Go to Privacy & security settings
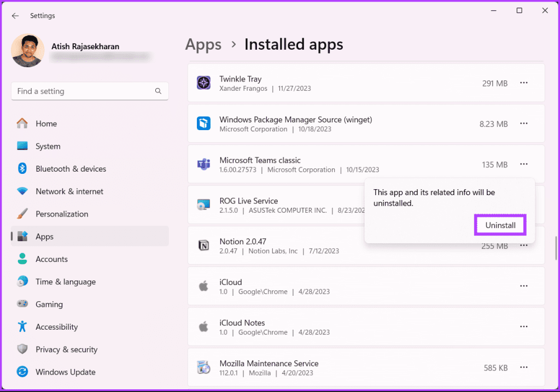 66,349
